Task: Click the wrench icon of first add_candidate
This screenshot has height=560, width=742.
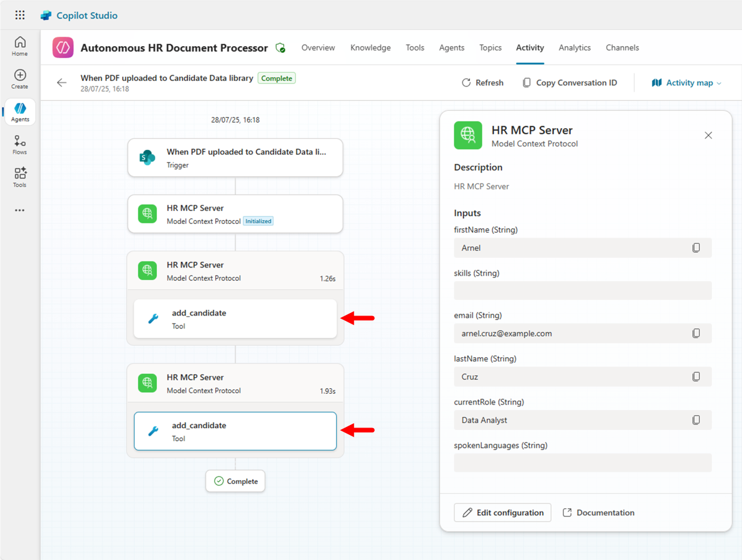Action: tap(153, 319)
